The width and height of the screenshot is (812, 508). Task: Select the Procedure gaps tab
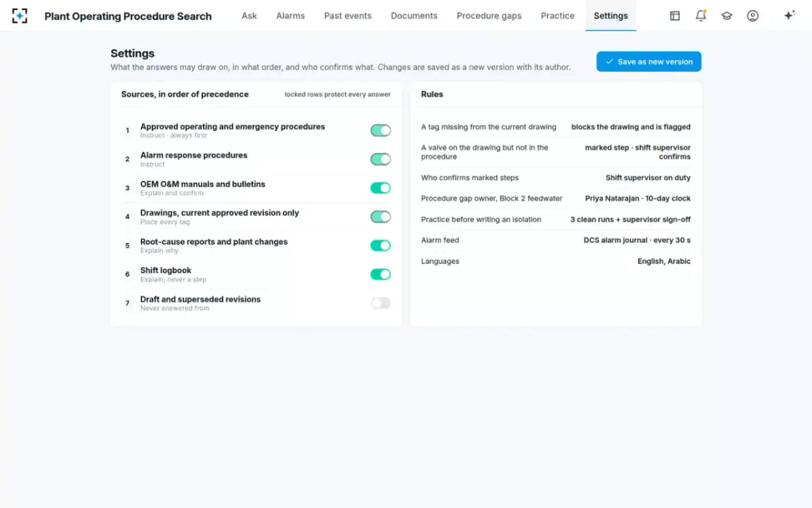click(x=489, y=16)
